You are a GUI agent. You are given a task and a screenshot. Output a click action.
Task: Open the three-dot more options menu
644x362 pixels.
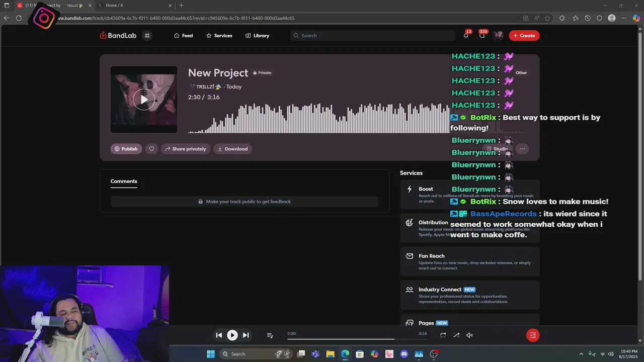tap(522, 149)
